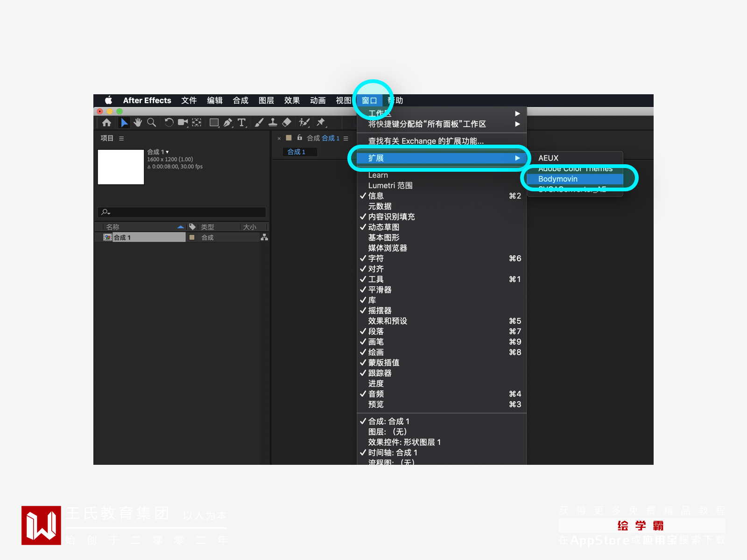The width and height of the screenshot is (747, 560).
Task: Toggle the 信息 panel checkmark
Action: coord(363,196)
